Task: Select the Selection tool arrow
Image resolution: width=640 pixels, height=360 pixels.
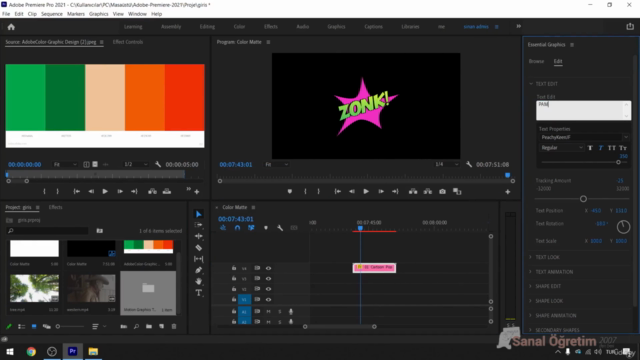Action: click(x=199, y=214)
